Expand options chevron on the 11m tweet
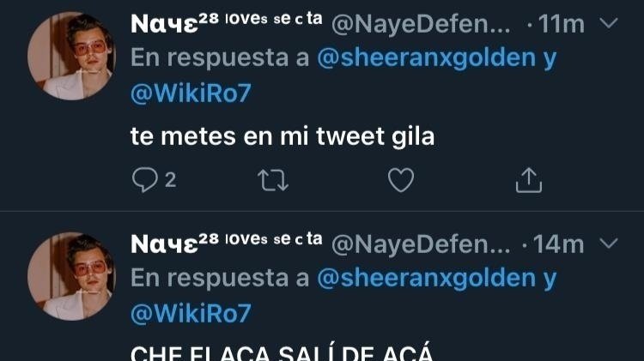Viewport: 644px width, 361px height. (x=608, y=22)
